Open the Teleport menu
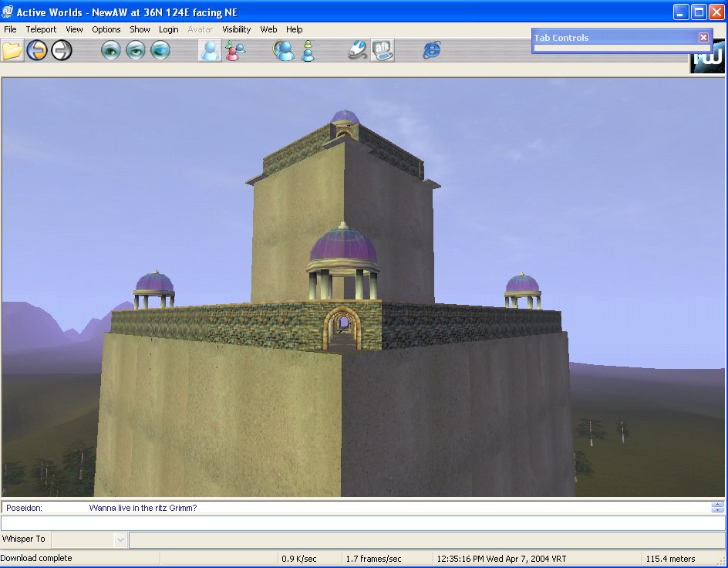The image size is (728, 568). point(41,29)
